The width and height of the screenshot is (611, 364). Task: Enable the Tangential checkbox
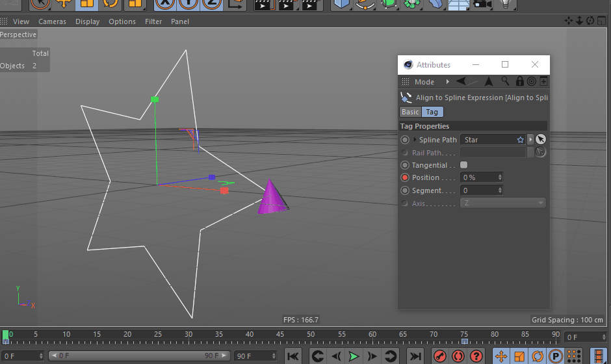[x=463, y=165]
